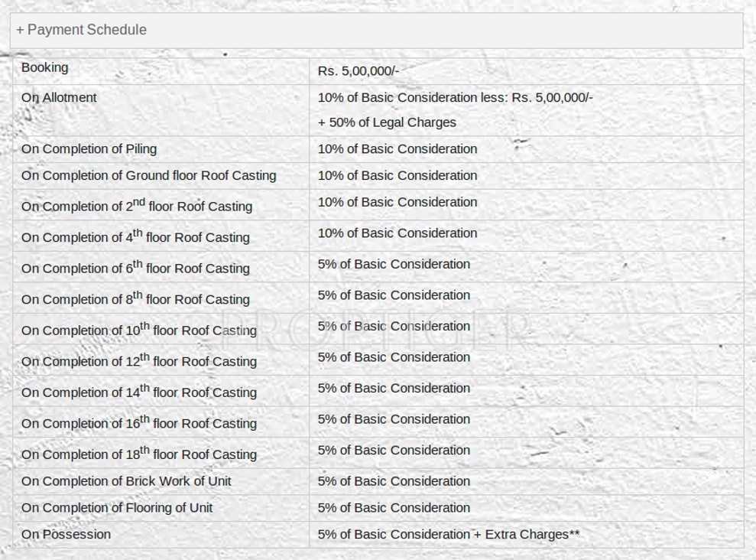
Task: Select the Ground floor Roof Casting label
Action: (x=148, y=176)
